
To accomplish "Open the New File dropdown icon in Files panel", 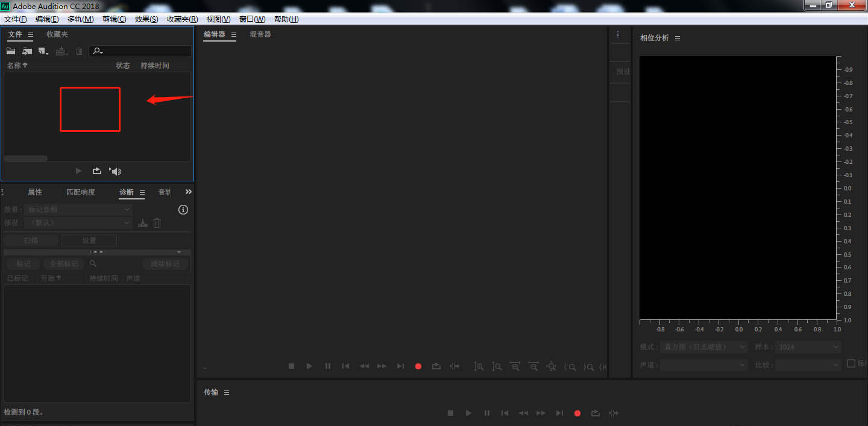I will [x=43, y=51].
